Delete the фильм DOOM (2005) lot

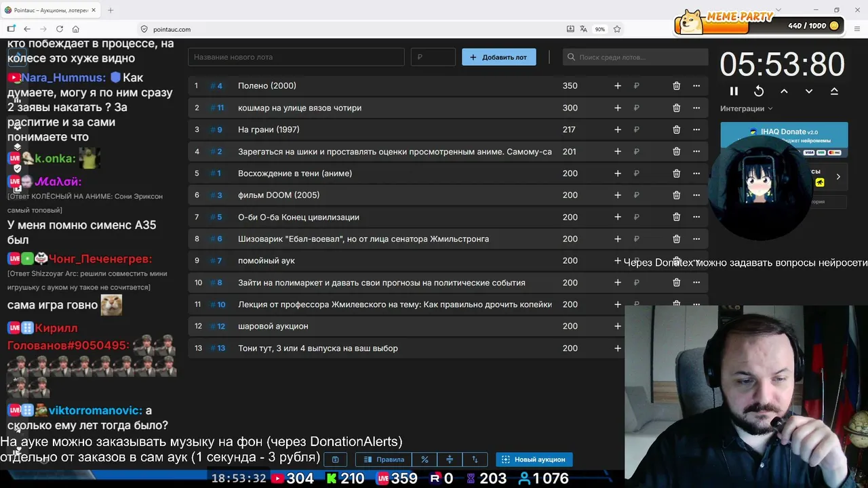pyautogui.click(x=676, y=195)
